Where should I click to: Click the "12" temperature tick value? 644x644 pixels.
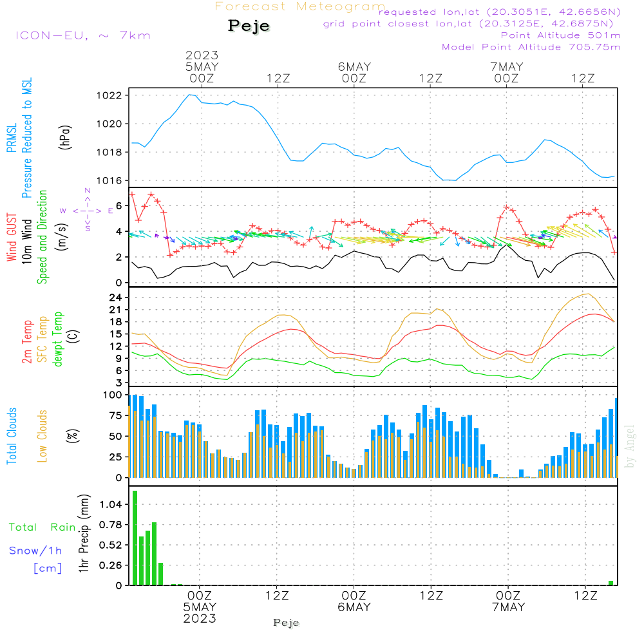click(116, 346)
